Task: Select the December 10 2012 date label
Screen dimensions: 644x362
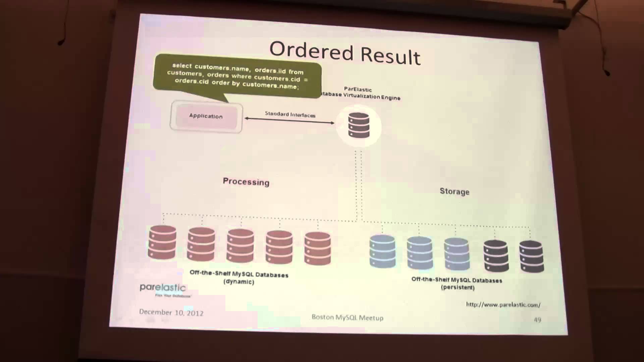Action: pos(171,312)
